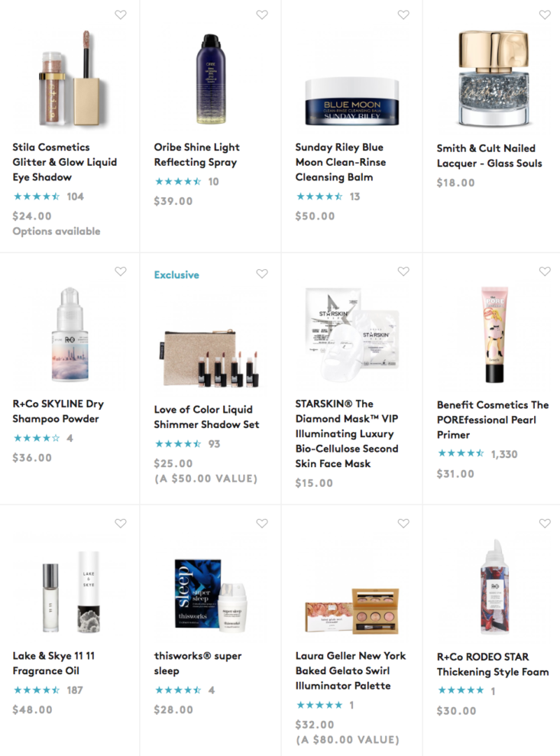This screenshot has width=560, height=756.
Task: Click heart on Love of Color Shadow Set
Action: click(262, 274)
